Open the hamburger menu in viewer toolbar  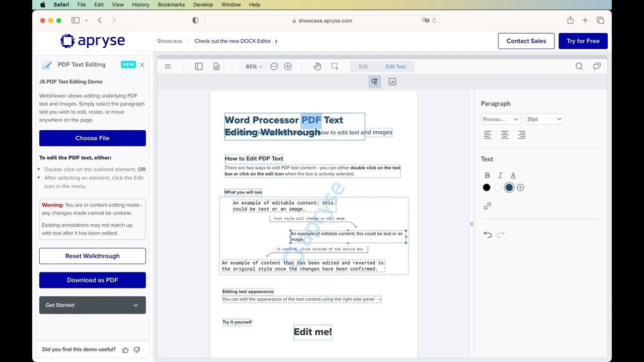pyautogui.click(x=168, y=66)
